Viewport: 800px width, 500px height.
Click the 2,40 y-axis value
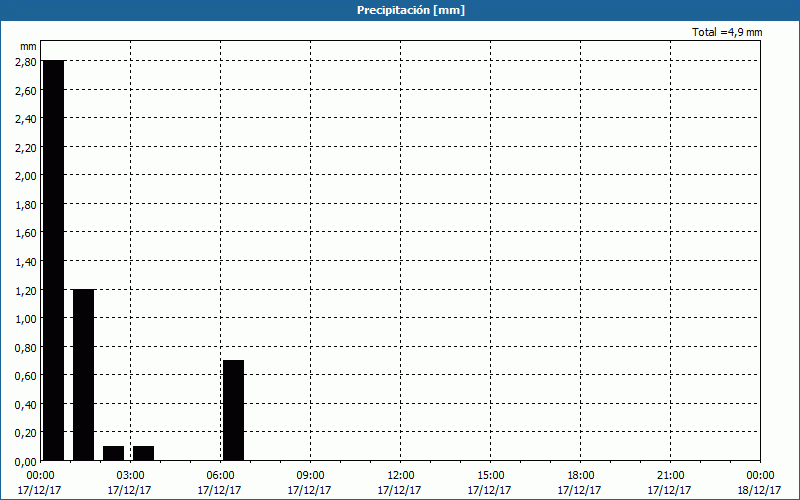(26, 119)
